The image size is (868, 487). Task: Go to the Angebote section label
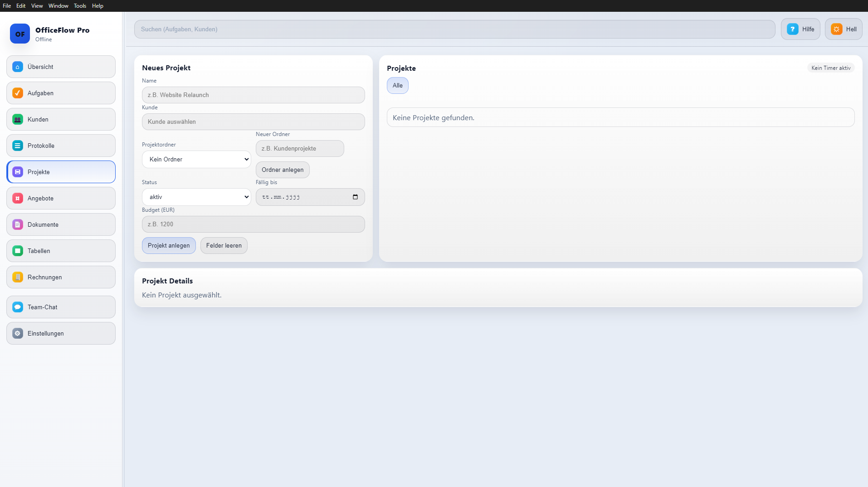coord(40,198)
